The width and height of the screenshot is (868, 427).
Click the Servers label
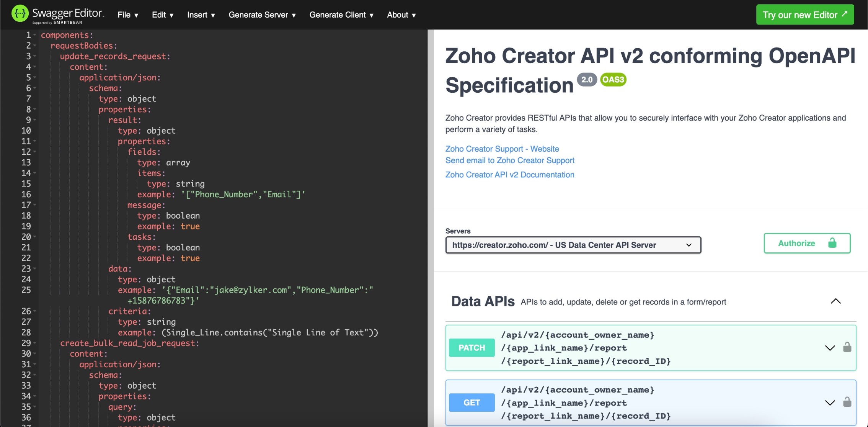tap(458, 231)
